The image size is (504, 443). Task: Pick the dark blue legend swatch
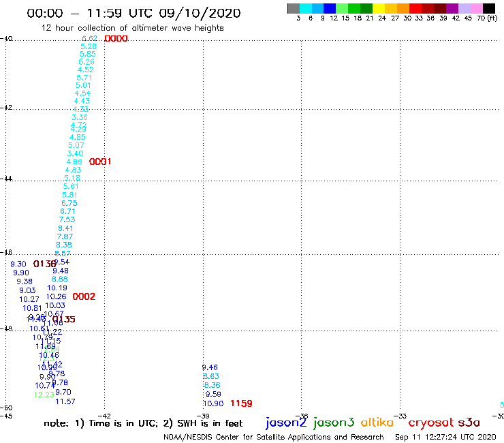[330, 8]
